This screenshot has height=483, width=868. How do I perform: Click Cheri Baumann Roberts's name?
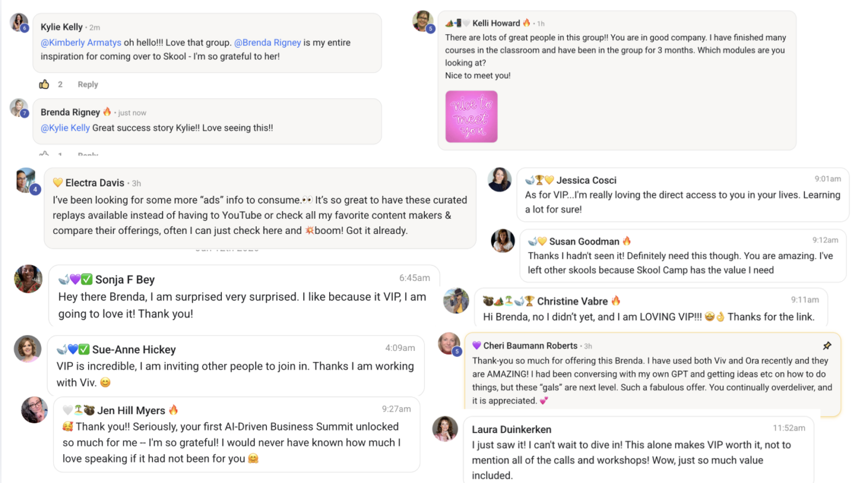530,346
